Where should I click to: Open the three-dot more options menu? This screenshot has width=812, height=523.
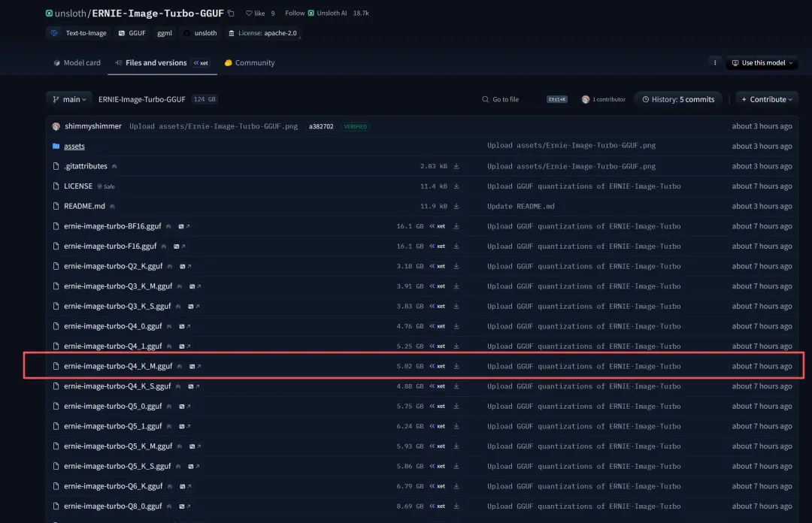point(715,62)
